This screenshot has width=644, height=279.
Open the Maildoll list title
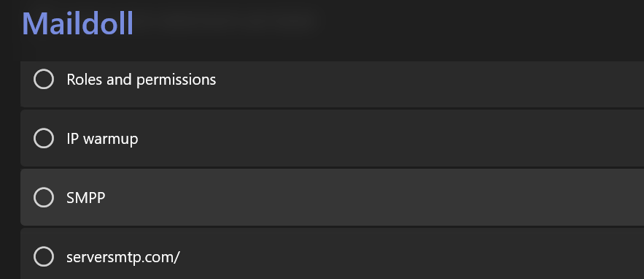coord(77,23)
